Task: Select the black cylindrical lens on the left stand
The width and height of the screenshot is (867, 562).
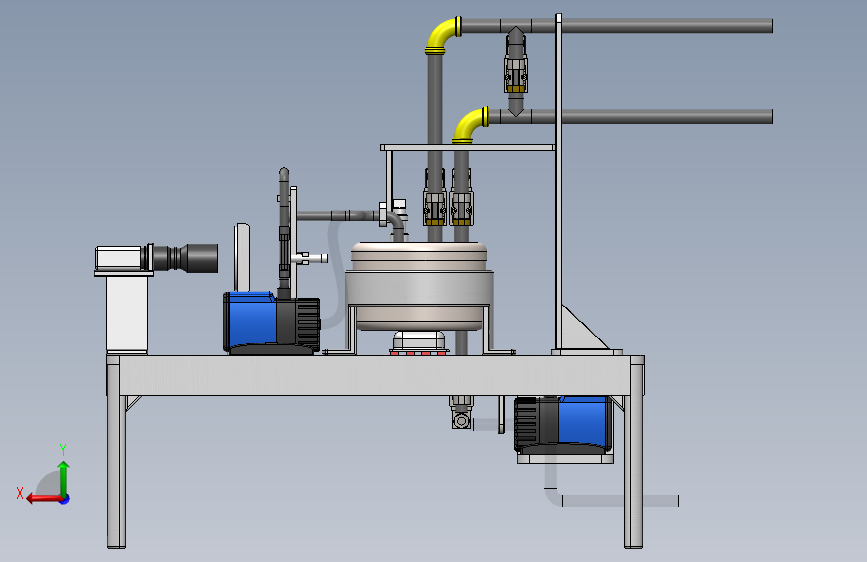Action: tap(185, 258)
